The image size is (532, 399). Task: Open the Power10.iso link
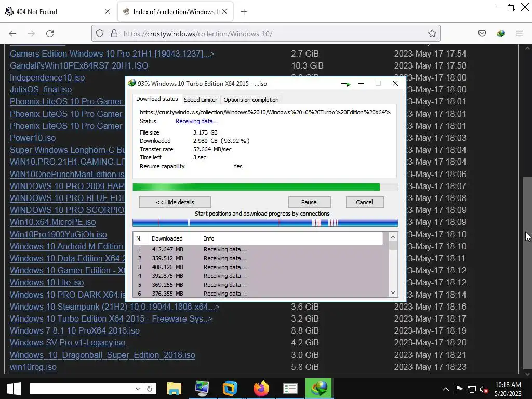(x=33, y=138)
